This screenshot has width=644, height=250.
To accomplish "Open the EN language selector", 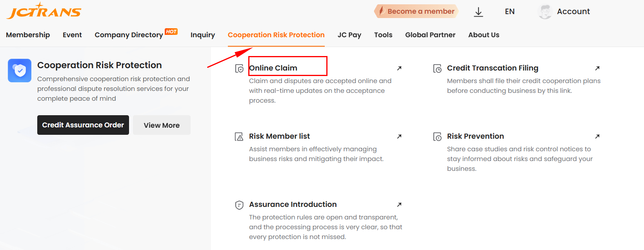I will [509, 12].
